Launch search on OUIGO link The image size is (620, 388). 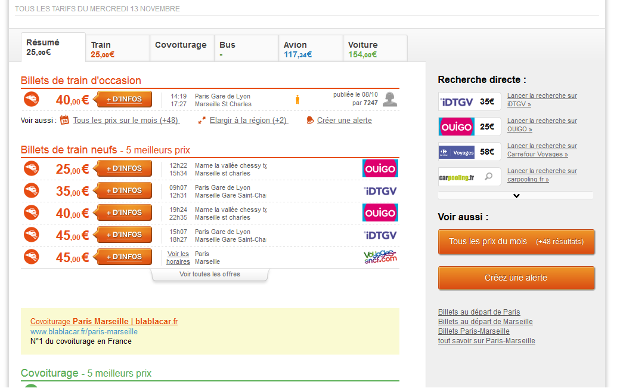tap(542, 125)
